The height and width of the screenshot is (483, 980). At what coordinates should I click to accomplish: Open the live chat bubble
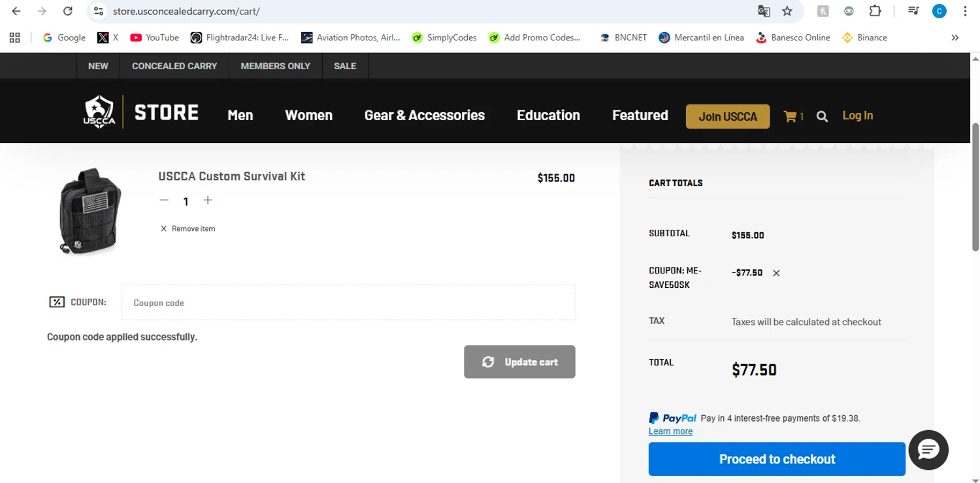pos(928,450)
